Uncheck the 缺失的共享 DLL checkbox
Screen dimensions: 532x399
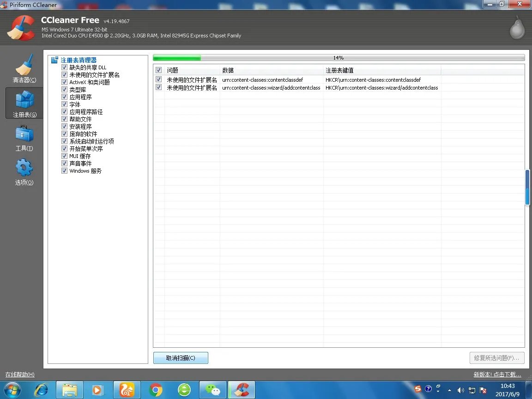tap(65, 67)
